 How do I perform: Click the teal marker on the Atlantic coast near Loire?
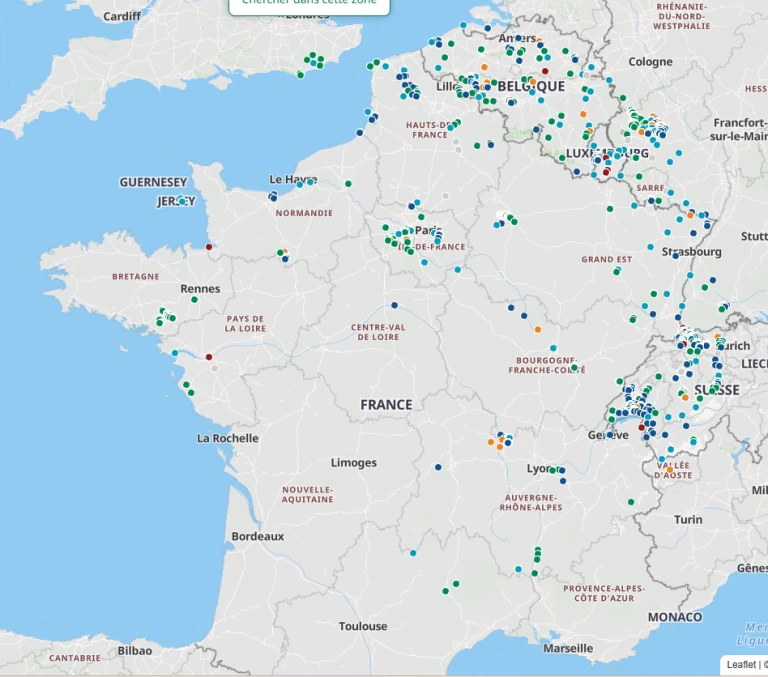[175, 353]
